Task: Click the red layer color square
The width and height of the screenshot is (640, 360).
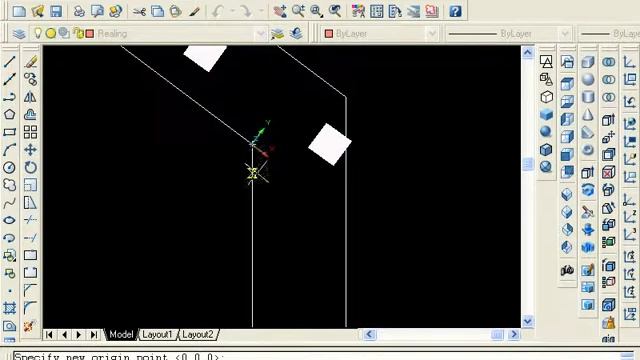Action: (x=90, y=33)
